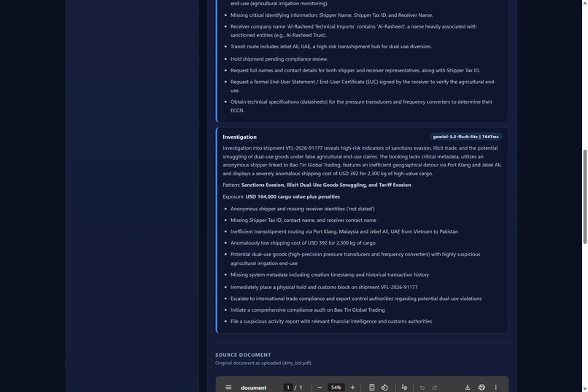Click the 'Original document as uploaded' caption

tap(263, 363)
